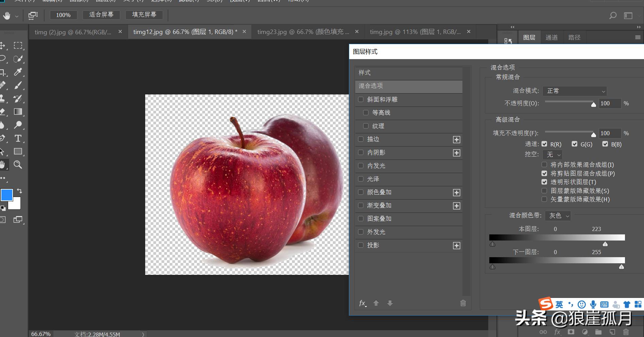Open the 挖空 dropdown showing 无
The width and height of the screenshot is (644, 337).
click(552, 155)
